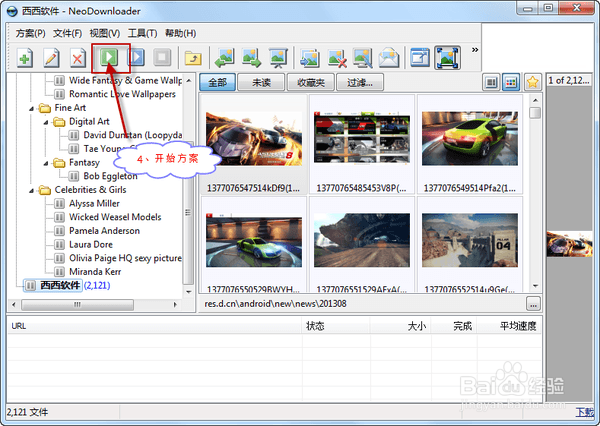The image size is (600, 426).
Task: Collapse the Fantasy folder
Action: click(46, 163)
